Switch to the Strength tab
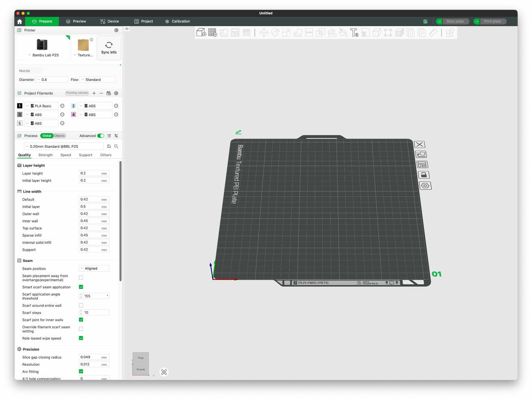 point(45,155)
